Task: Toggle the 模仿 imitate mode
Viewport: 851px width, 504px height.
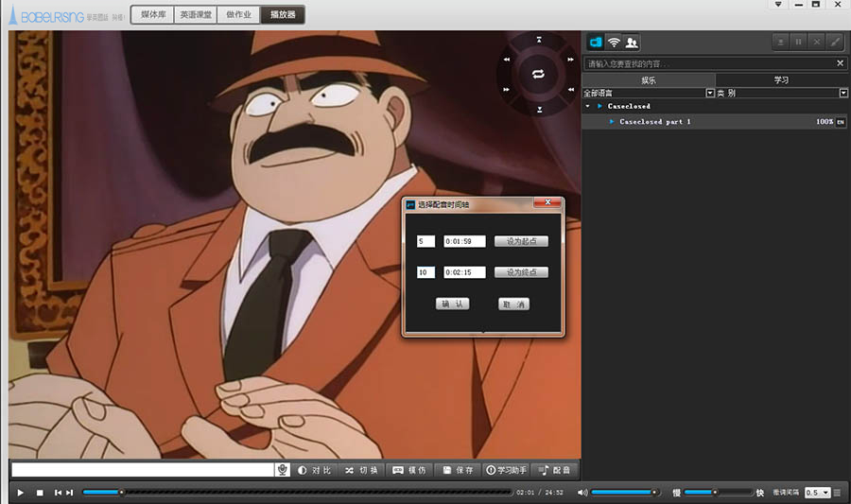Action: [x=409, y=470]
